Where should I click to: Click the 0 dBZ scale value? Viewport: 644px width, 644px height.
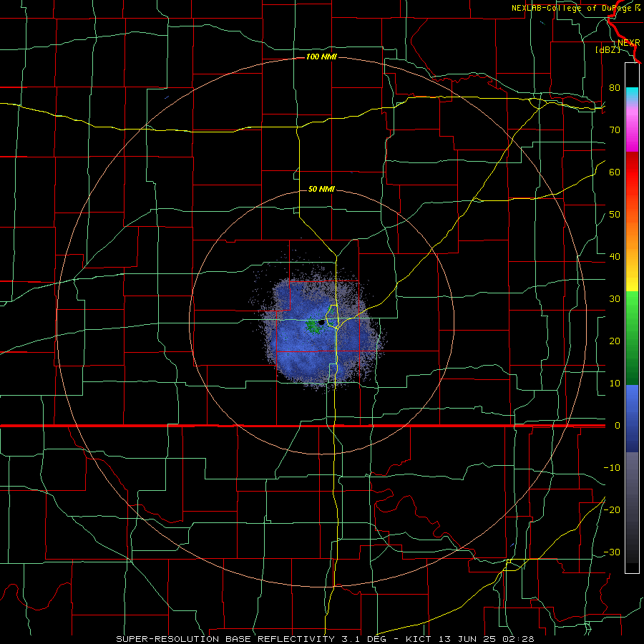pos(618,426)
